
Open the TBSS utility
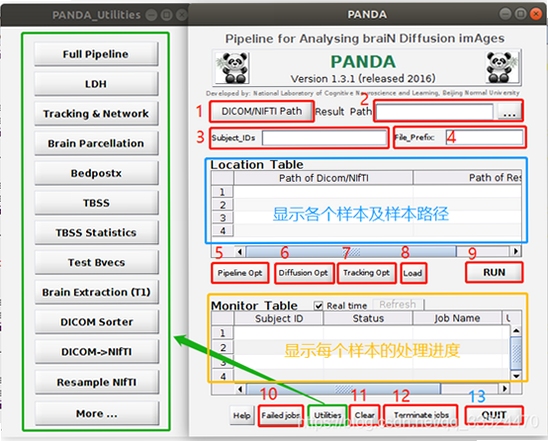[96, 203]
